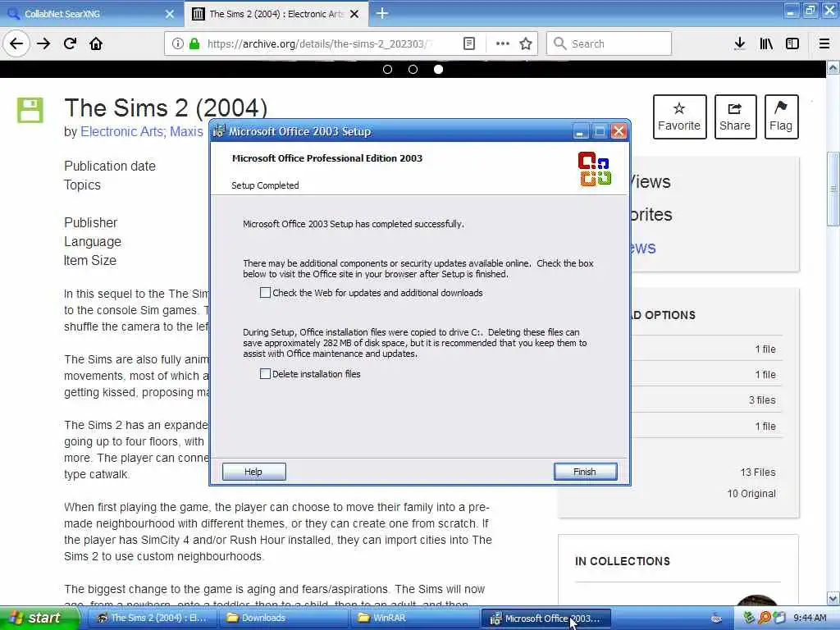Open the downloads arrow in toolbar
This screenshot has width=840, height=630.
740,43
